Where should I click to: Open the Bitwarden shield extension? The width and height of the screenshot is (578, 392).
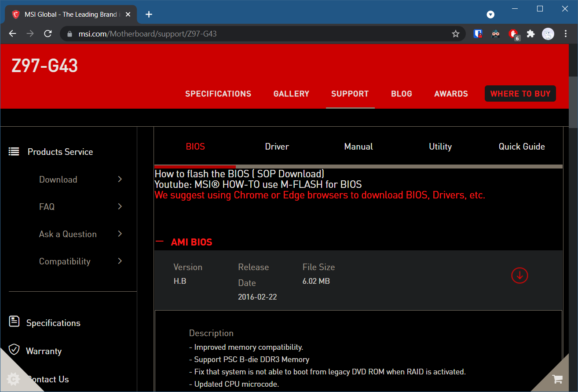coord(478,33)
